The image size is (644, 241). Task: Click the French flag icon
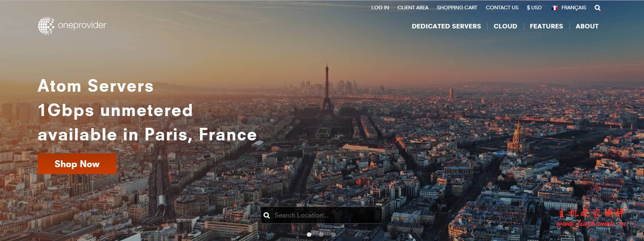[x=554, y=8]
